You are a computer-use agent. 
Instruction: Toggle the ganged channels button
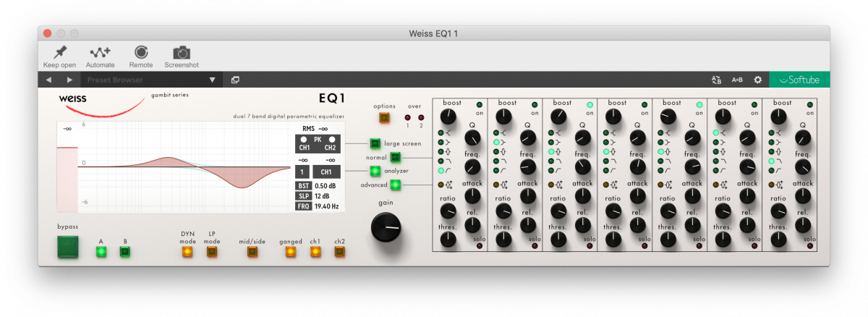click(x=290, y=252)
